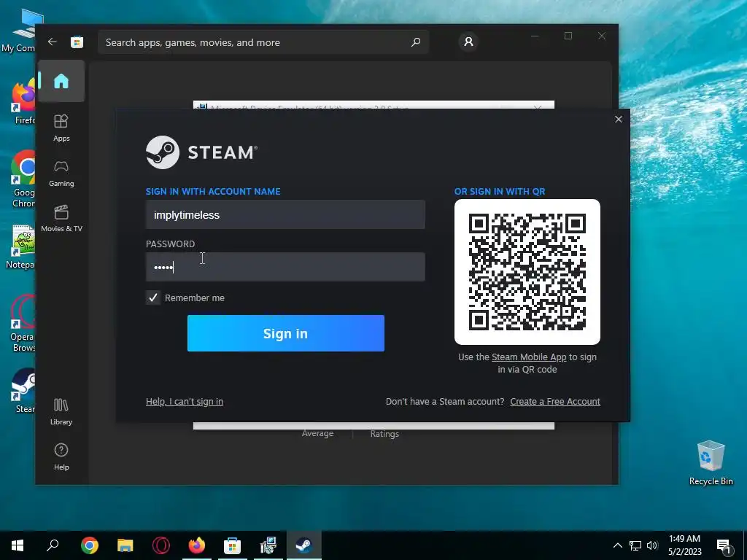Open the Home section in Microsoft Store
Screen dimensions: 747x560
tap(61, 81)
